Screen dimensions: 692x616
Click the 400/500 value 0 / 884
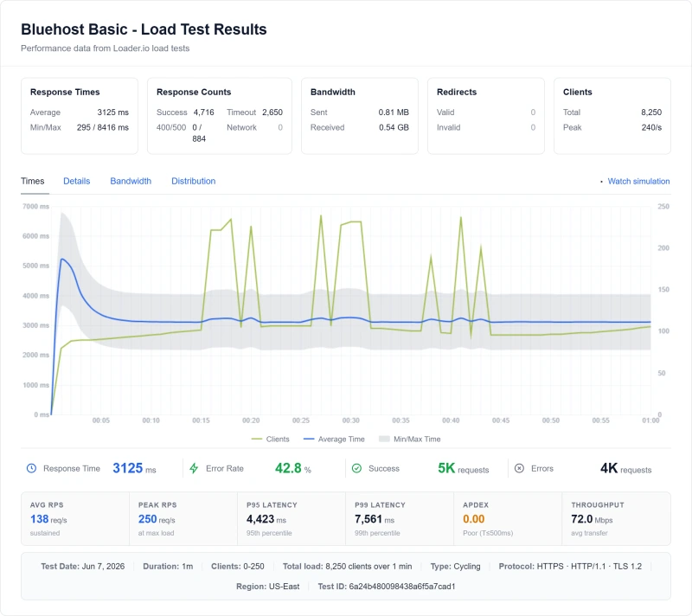pos(199,133)
